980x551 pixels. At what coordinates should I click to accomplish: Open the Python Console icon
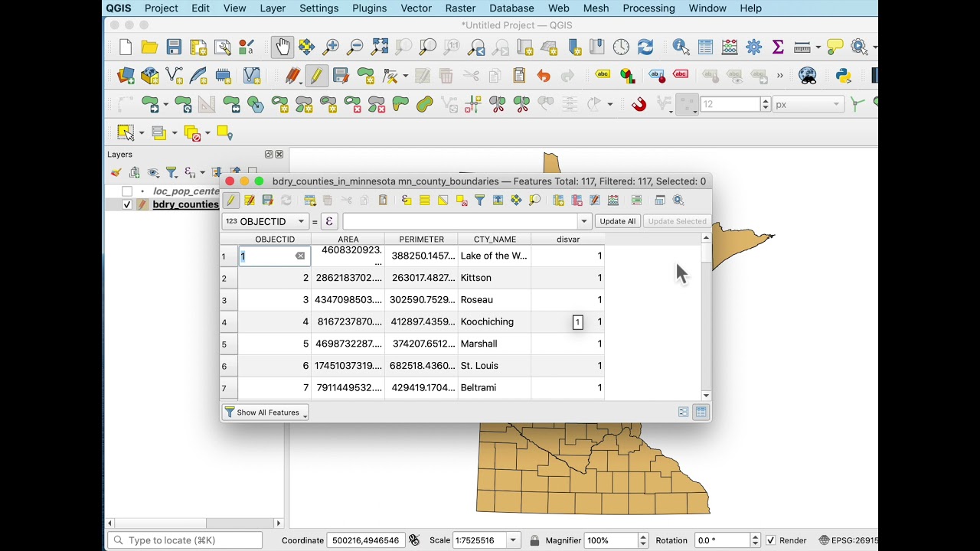click(x=844, y=75)
